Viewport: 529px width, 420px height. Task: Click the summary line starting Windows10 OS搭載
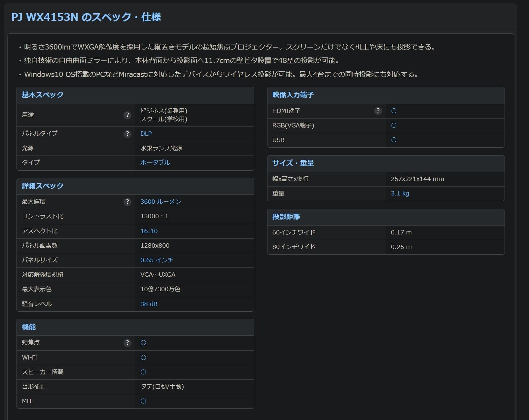pyautogui.click(x=222, y=75)
